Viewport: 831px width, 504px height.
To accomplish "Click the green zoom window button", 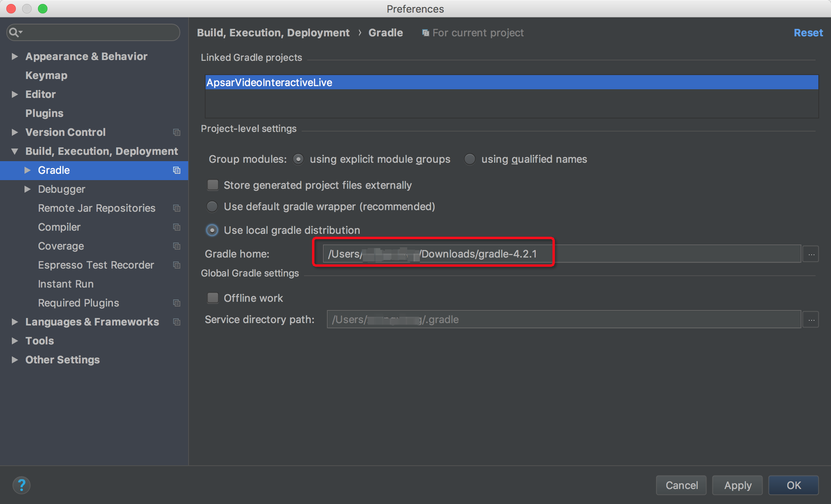I will (x=43, y=9).
